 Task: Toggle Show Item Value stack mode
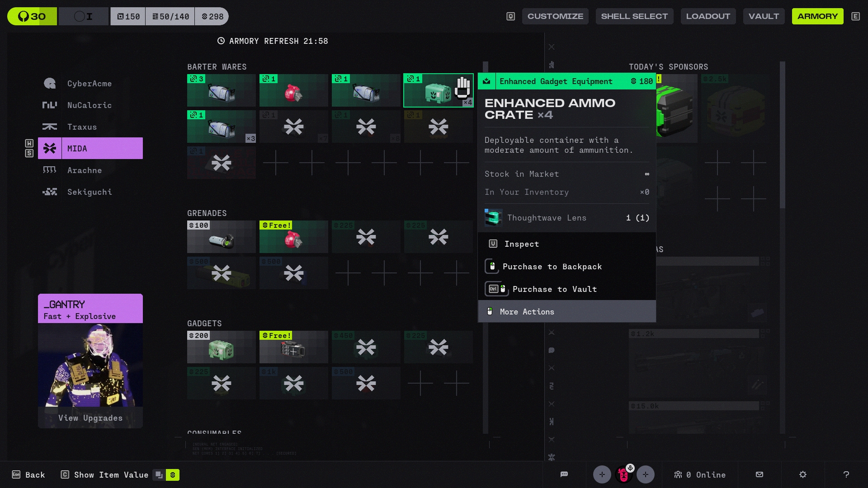(159, 475)
